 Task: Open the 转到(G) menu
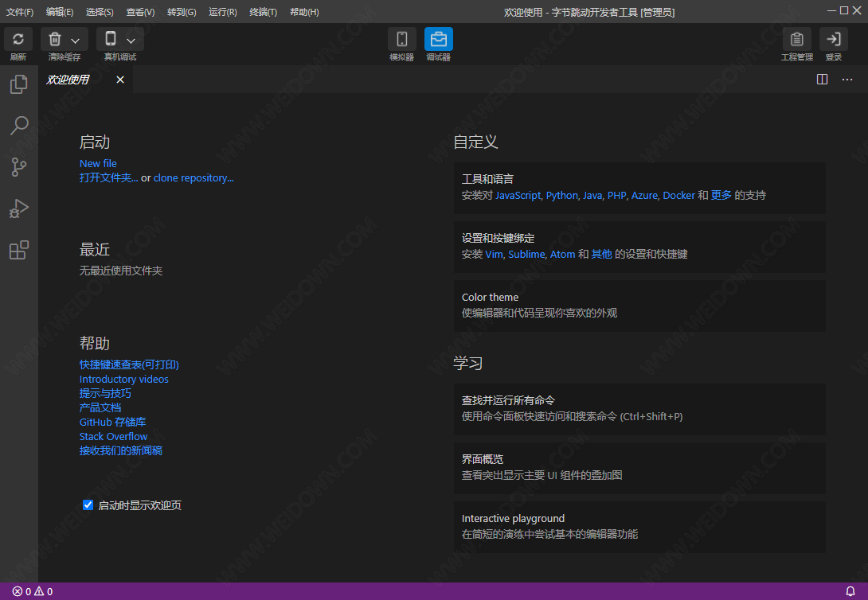(182, 12)
